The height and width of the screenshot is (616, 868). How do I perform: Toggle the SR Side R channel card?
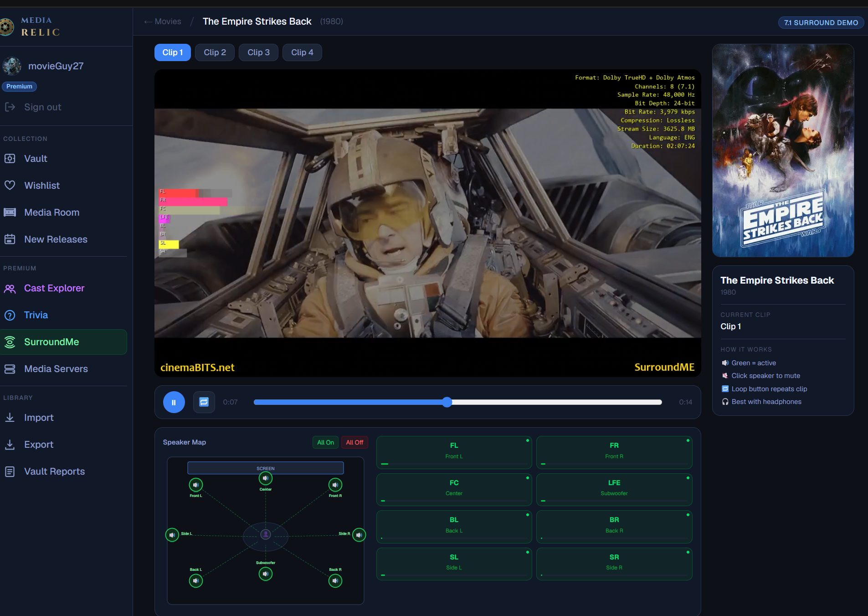pos(614,564)
